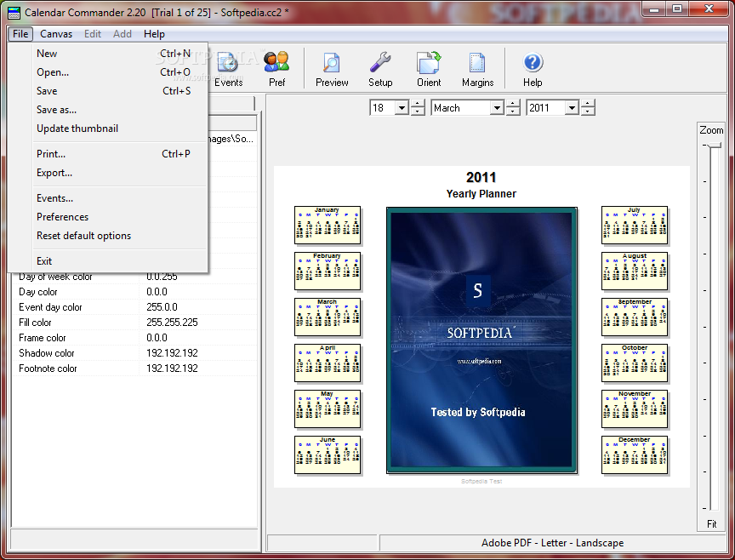Decrement the month spinner down arrow
The height and width of the screenshot is (560, 735).
(513, 111)
